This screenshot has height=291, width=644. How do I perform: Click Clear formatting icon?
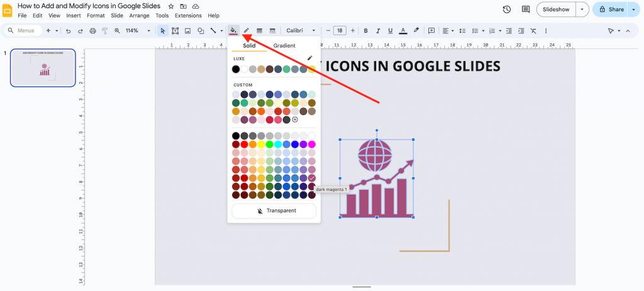point(533,31)
